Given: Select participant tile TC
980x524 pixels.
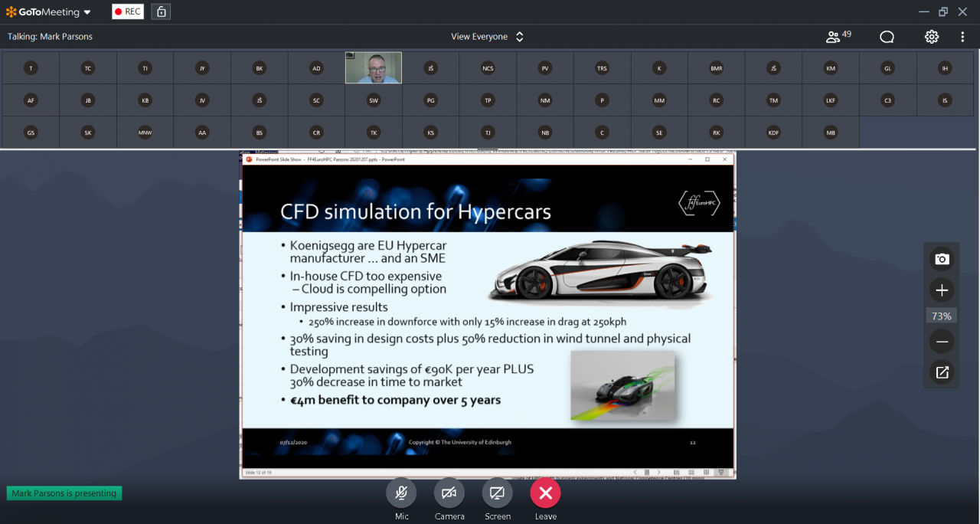Looking at the screenshot, I should point(88,68).
